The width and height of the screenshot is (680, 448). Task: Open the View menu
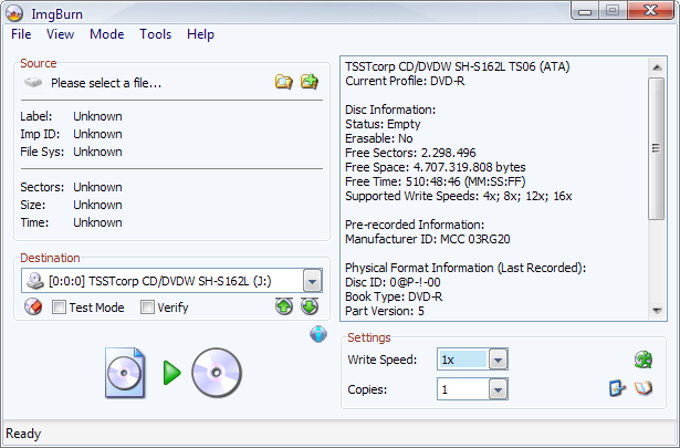[60, 34]
